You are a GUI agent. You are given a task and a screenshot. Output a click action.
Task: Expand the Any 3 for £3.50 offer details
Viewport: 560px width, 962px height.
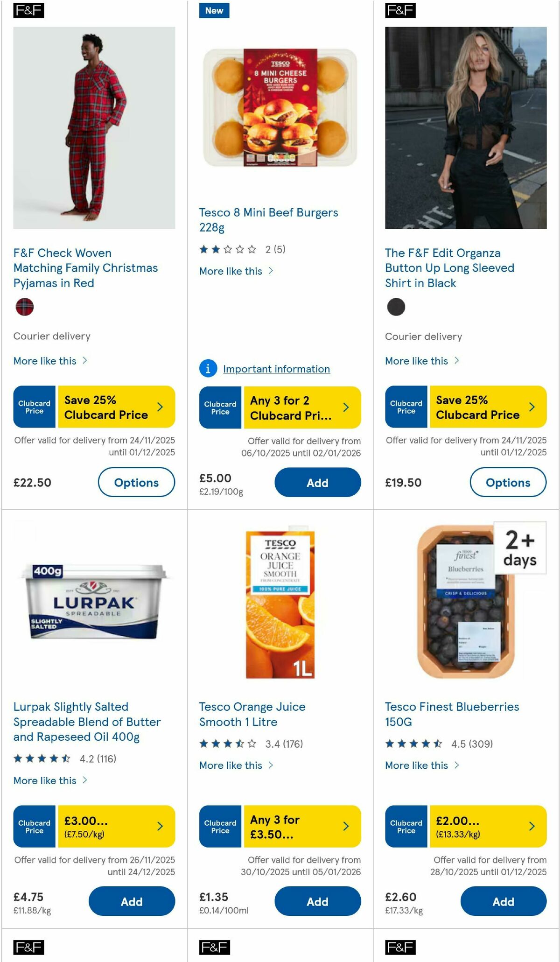(346, 826)
